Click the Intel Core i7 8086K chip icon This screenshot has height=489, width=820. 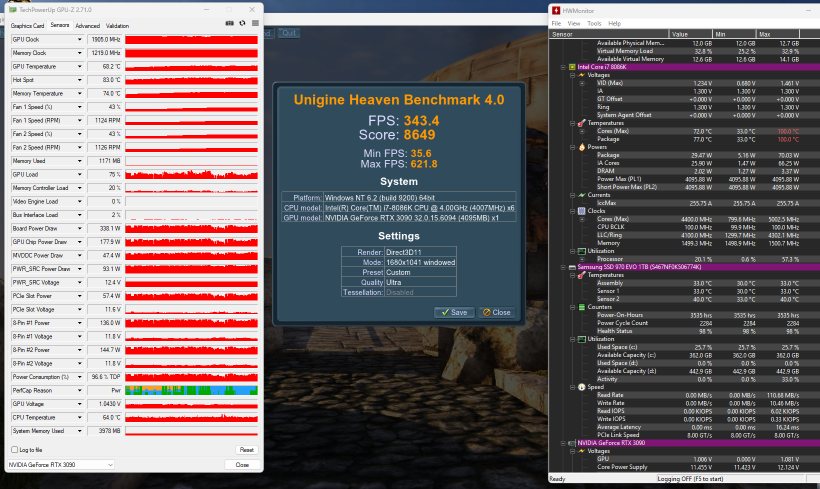click(x=572, y=67)
